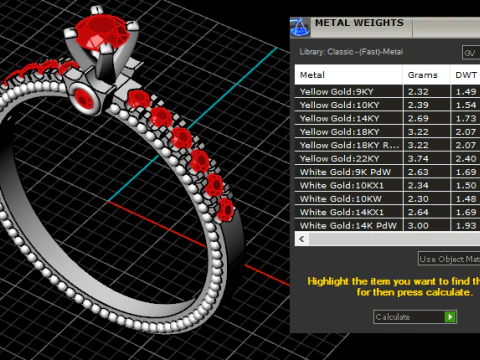Click the 1.73 DWT value
Screen dimensions: 480x360
(x=466, y=118)
